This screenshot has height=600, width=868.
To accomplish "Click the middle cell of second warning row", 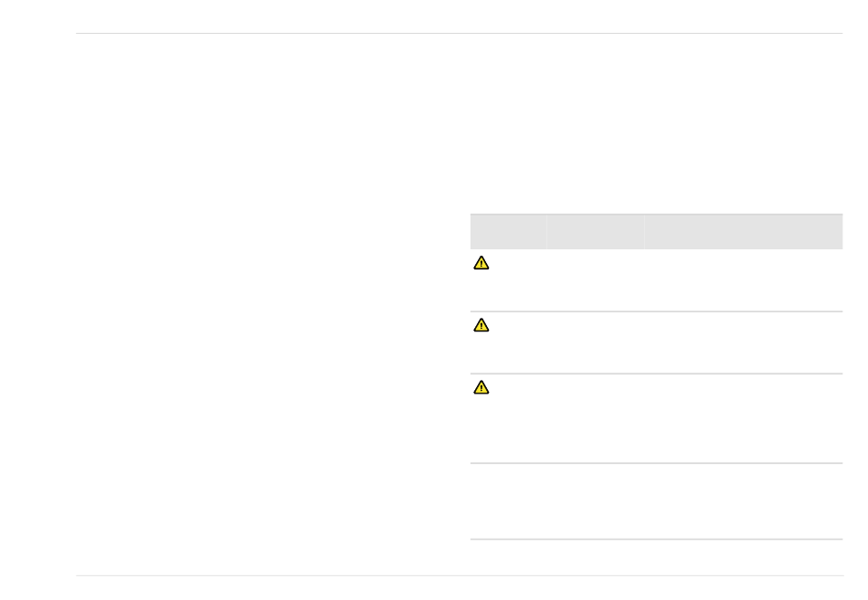I will point(596,342).
